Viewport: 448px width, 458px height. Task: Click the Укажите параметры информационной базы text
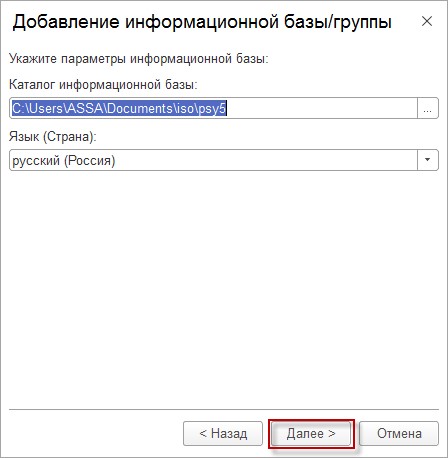pyautogui.click(x=139, y=59)
